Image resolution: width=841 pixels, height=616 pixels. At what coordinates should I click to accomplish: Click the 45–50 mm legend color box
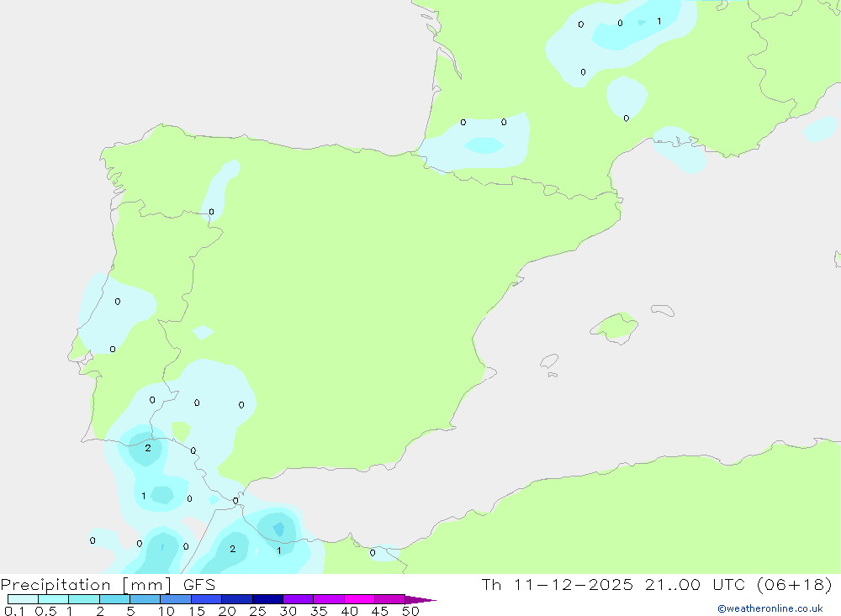(390, 599)
